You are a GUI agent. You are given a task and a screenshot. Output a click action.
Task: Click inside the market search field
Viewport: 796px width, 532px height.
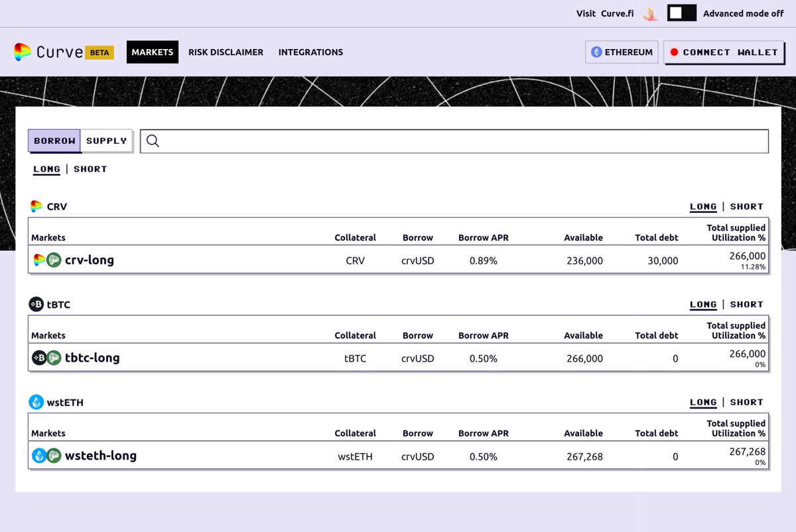coord(398,141)
